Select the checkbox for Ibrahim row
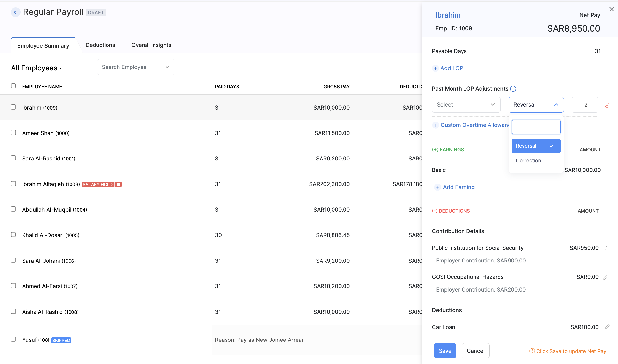The height and width of the screenshot is (364, 618). [13, 107]
